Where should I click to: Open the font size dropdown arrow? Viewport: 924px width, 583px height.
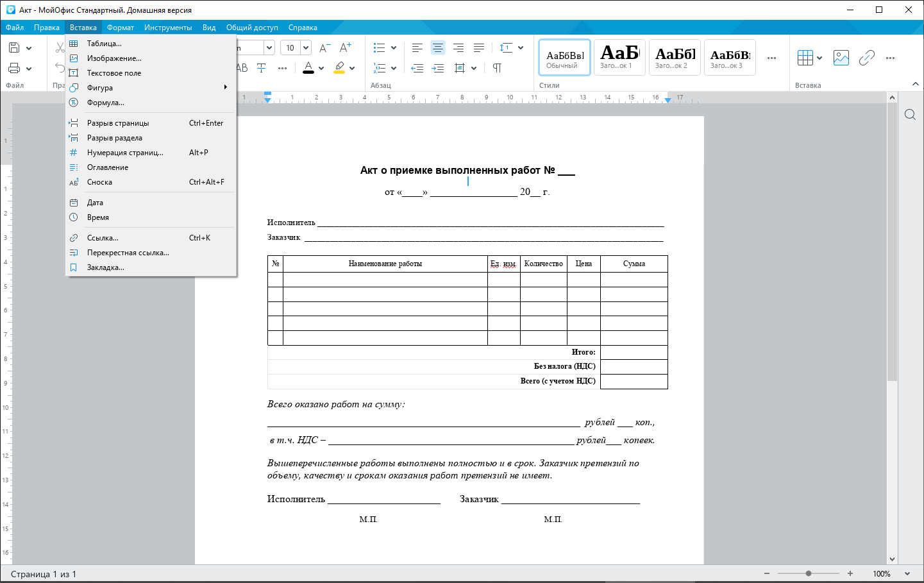tap(306, 47)
